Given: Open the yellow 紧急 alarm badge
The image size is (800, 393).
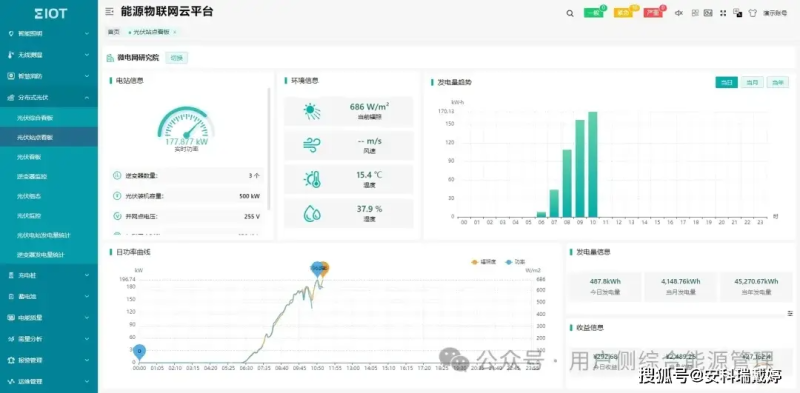Looking at the screenshot, I should 623,13.
